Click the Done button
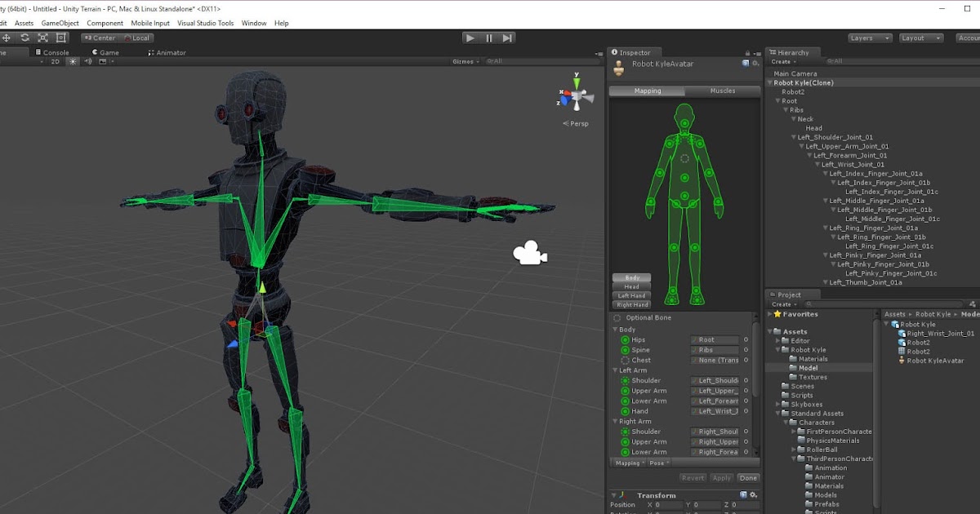Viewport: 980px width, 514px height. click(748, 477)
